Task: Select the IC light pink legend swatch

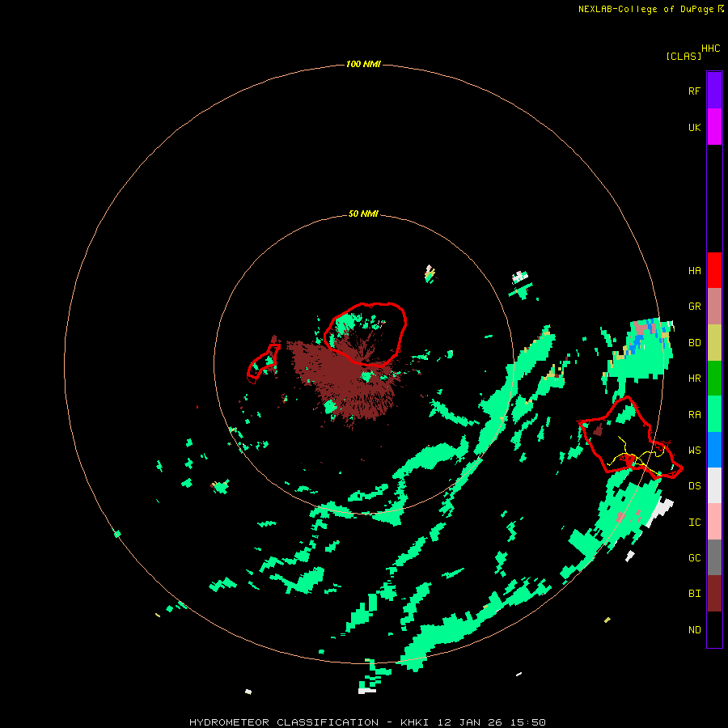Action: pos(714,522)
